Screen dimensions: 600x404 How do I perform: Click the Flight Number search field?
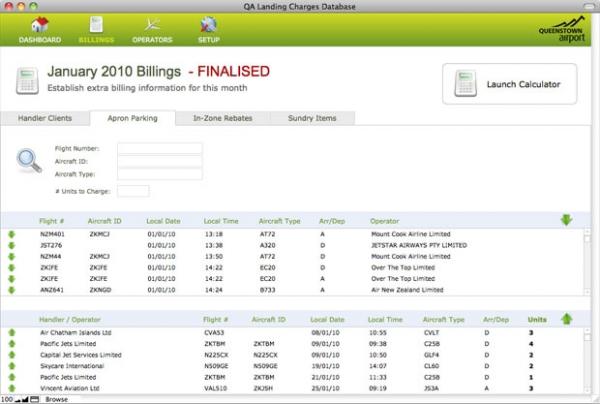160,148
